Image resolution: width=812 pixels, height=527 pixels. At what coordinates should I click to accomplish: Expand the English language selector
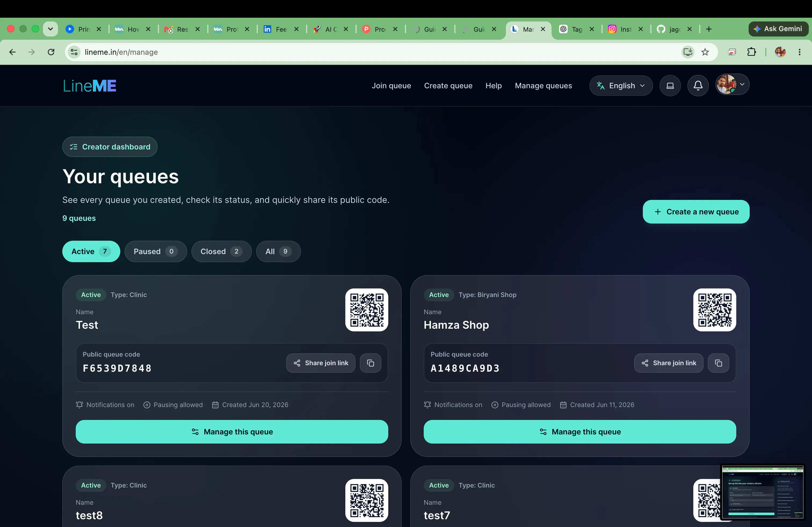click(621, 86)
